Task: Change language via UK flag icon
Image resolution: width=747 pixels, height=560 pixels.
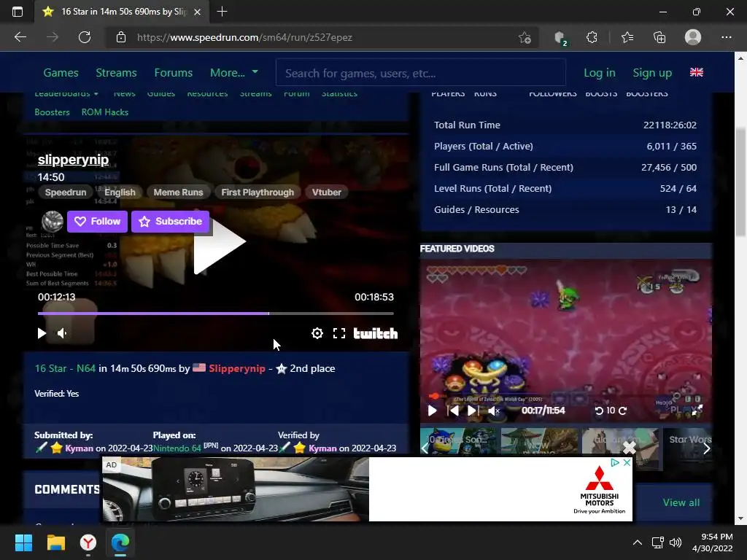Action: [x=697, y=72]
